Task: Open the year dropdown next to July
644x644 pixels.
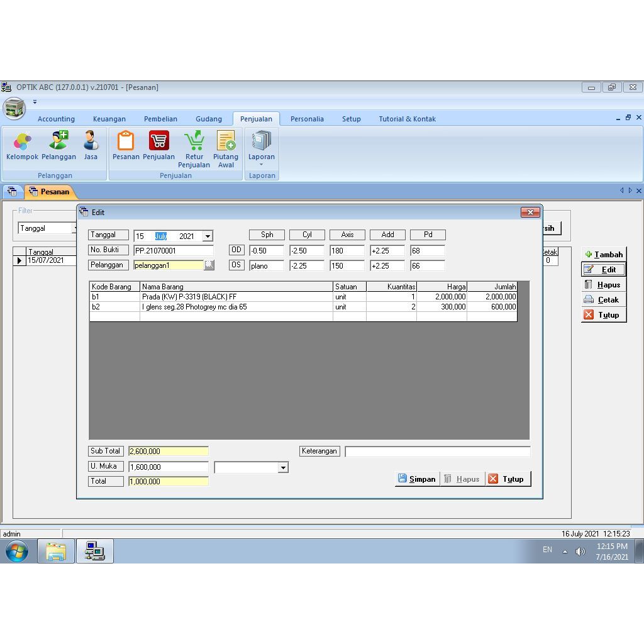Action: click(x=207, y=235)
